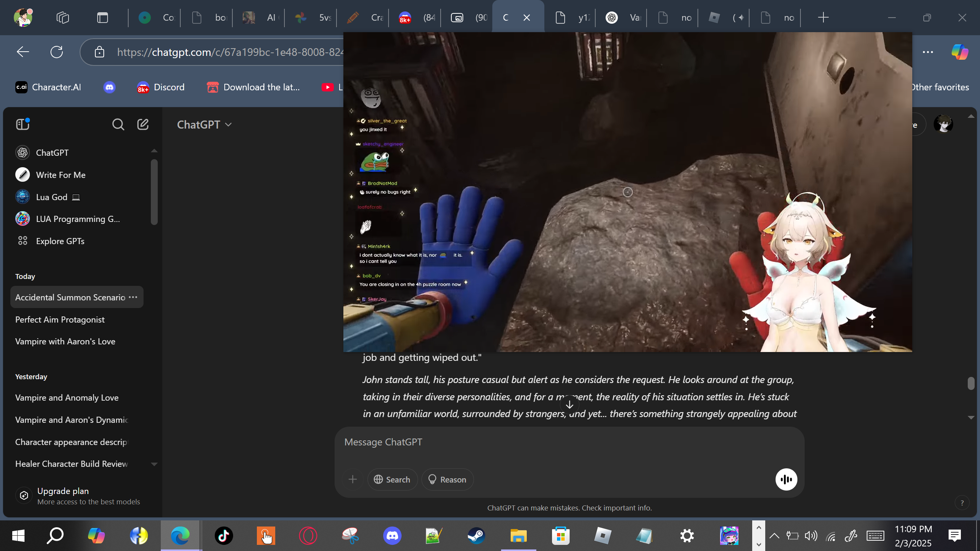Switch to the y12 browser tab

pos(570,18)
